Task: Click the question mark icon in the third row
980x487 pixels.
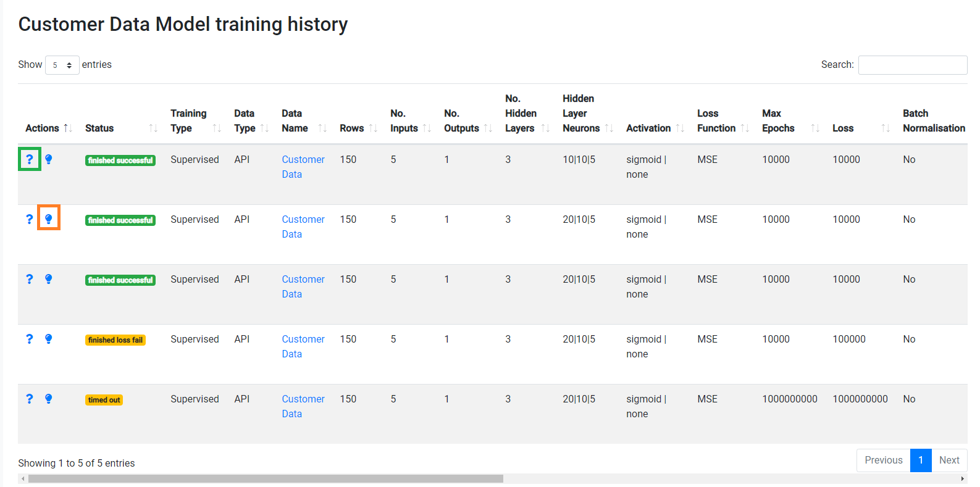Action: coord(29,279)
